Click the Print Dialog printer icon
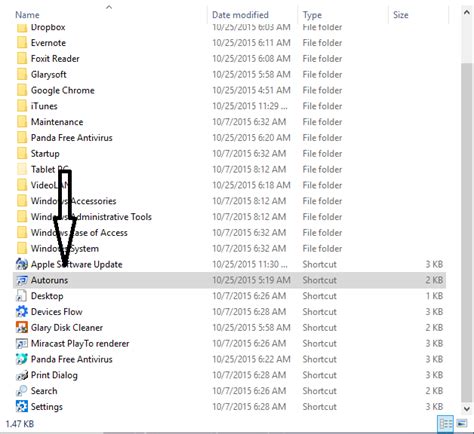The image size is (474, 434). click(22, 375)
